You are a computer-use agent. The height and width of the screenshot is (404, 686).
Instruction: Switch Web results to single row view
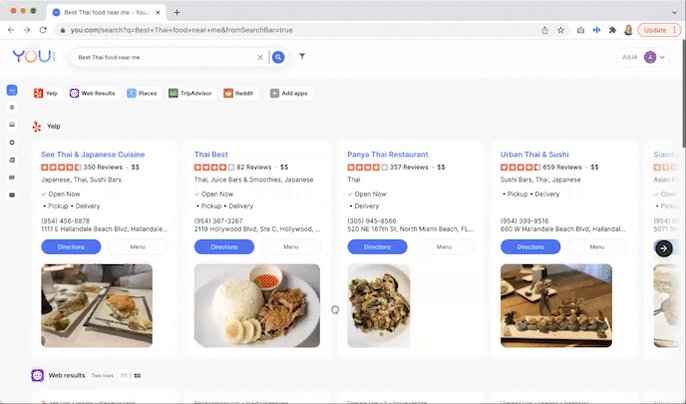(124, 376)
